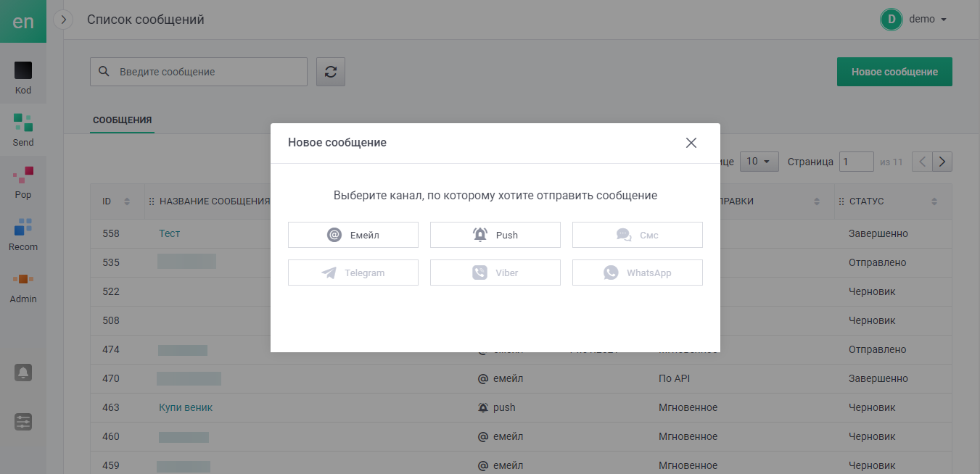Close the 'Новое сообщение' dialog
Screen dimensions: 980x474
point(691,143)
